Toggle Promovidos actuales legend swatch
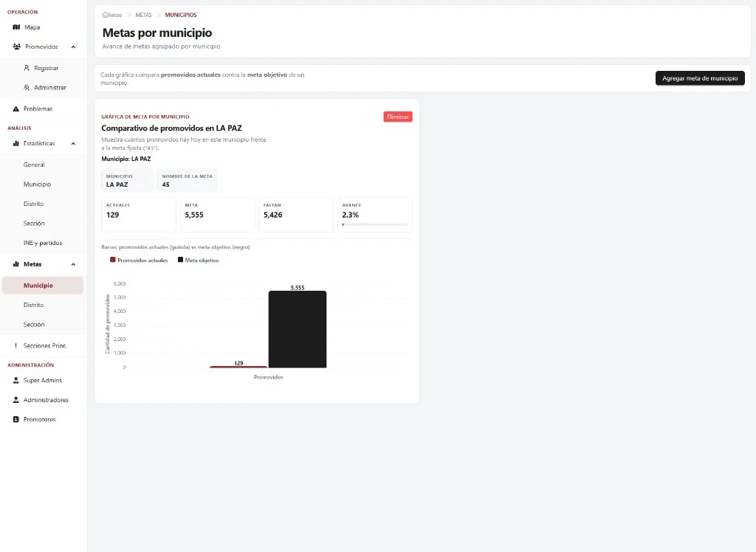756x552 pixels. [113, 260]
